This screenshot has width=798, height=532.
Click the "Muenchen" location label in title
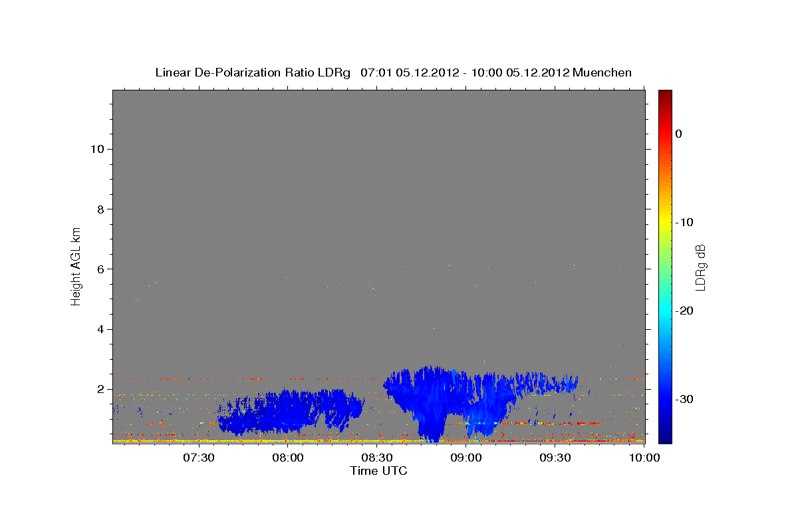point(602,72)
